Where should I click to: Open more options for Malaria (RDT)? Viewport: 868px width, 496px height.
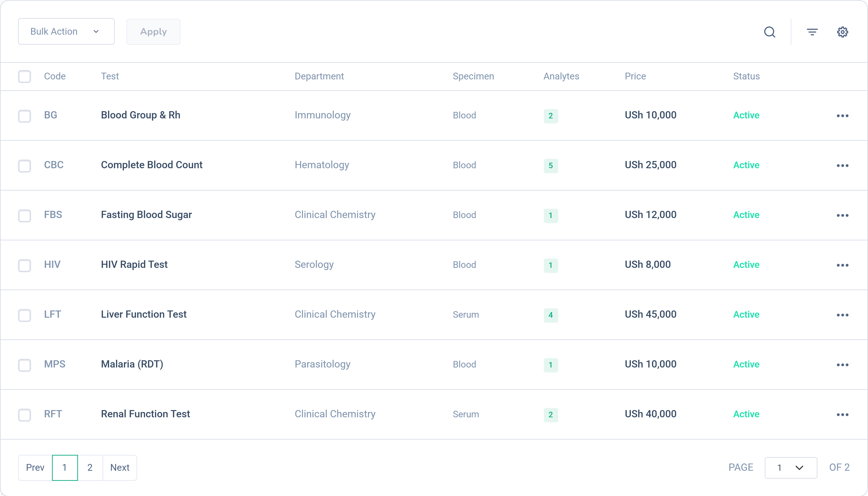coord(842,365)
